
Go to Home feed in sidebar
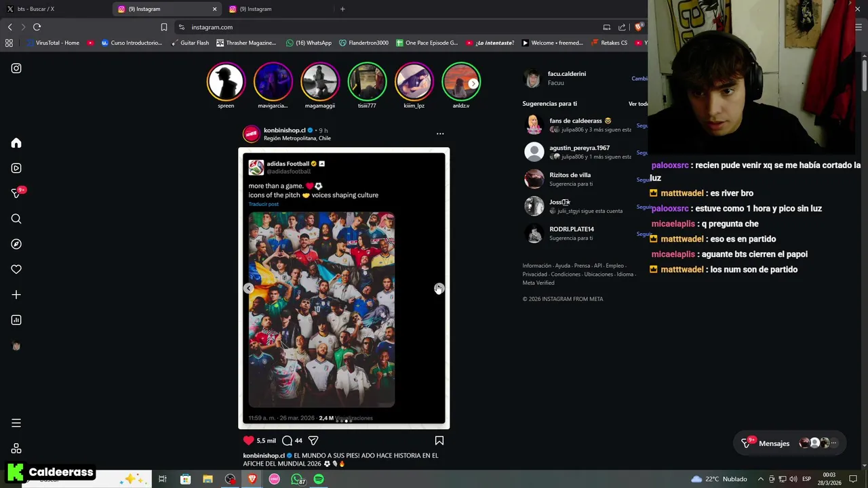[16, 143]
